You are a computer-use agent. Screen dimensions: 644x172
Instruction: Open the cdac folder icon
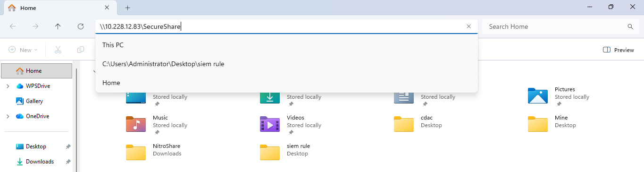coord(404,124)
